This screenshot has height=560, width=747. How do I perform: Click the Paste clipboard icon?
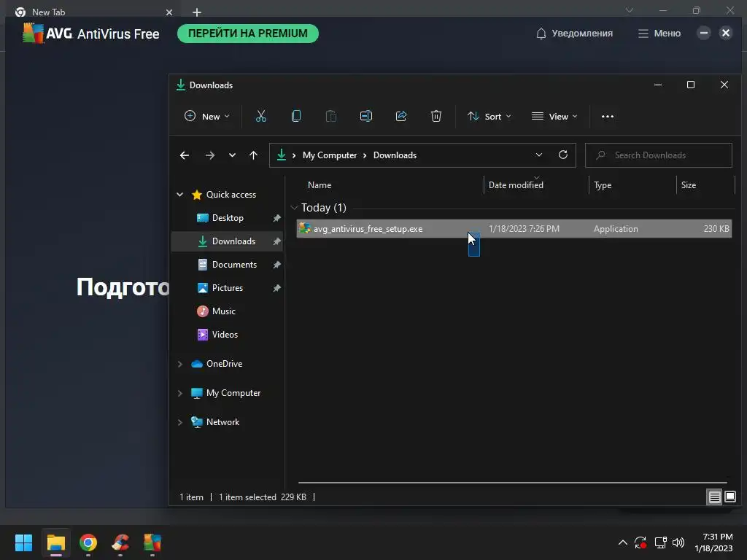click(330, 116)
